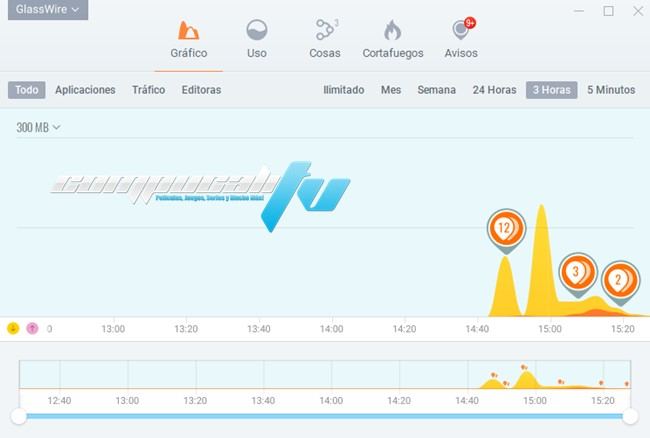650x438 pixels.
Task: Set time range to 5 Minutos
Action: [x=611, y=90]
